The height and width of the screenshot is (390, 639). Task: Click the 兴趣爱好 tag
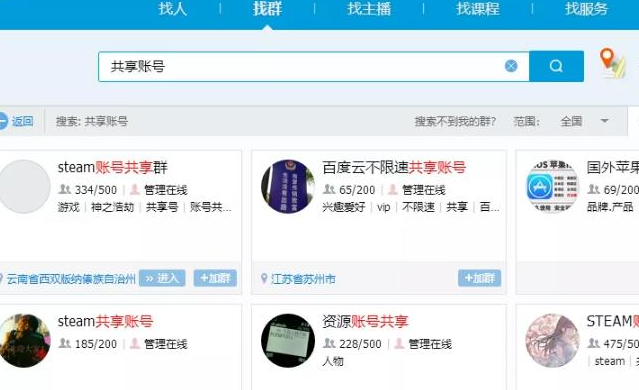point(344,207)
